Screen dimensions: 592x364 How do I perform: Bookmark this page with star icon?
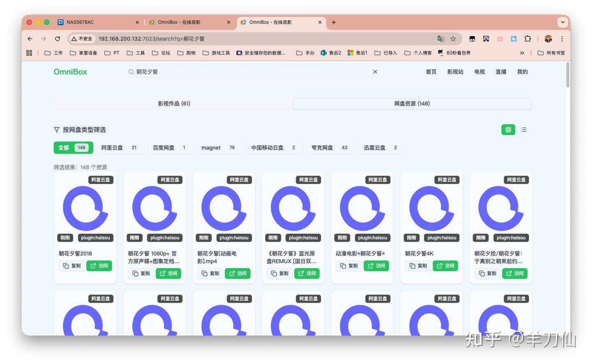(x=453, y=39)
